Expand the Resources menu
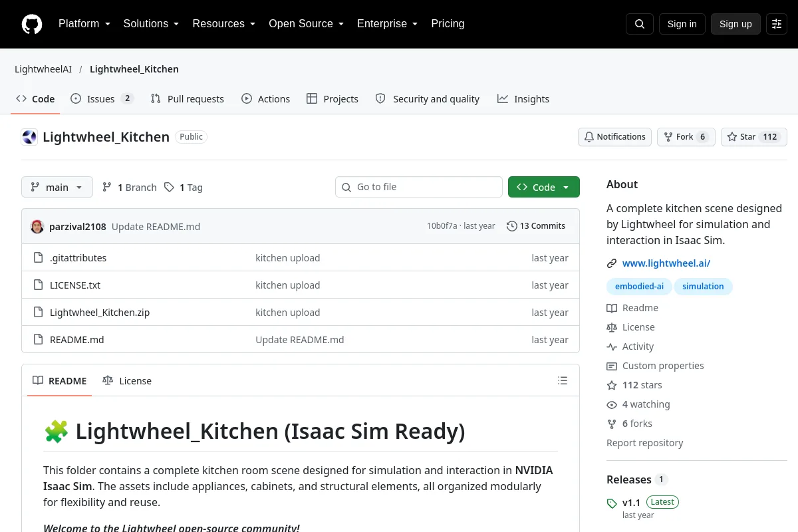Screen dimensions: 798x532 pyautogui.click(x=224, y=24)
